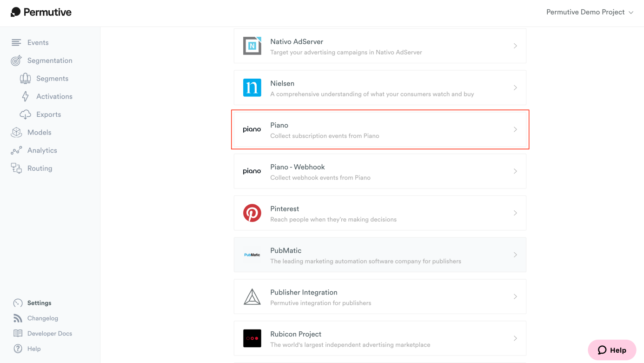
Task: Click the sidebar Help question icon
Action: point(18,349)
